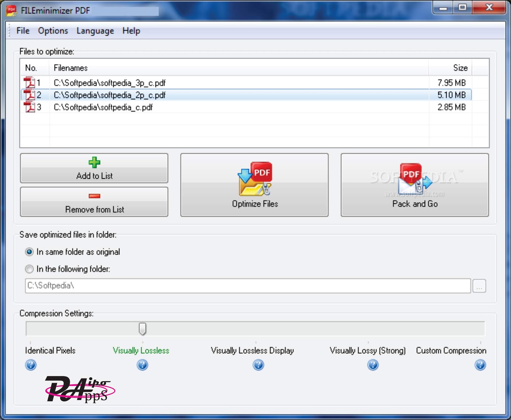
Task: Minimize the FILEminimizer PDF window
Action: 443,8
